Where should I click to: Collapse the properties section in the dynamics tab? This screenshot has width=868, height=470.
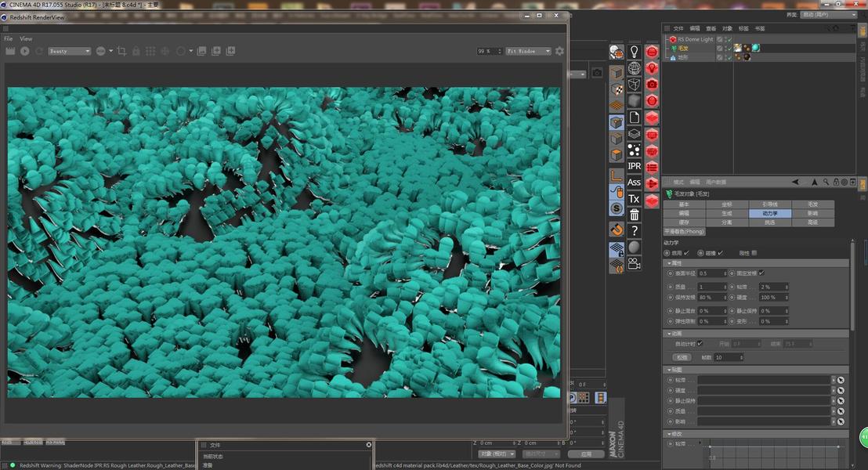pos(669,263)
